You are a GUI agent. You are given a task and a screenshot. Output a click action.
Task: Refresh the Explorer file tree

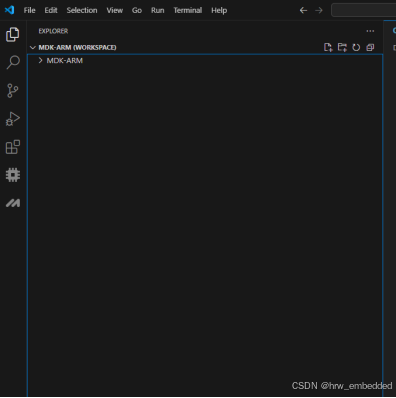356,47
